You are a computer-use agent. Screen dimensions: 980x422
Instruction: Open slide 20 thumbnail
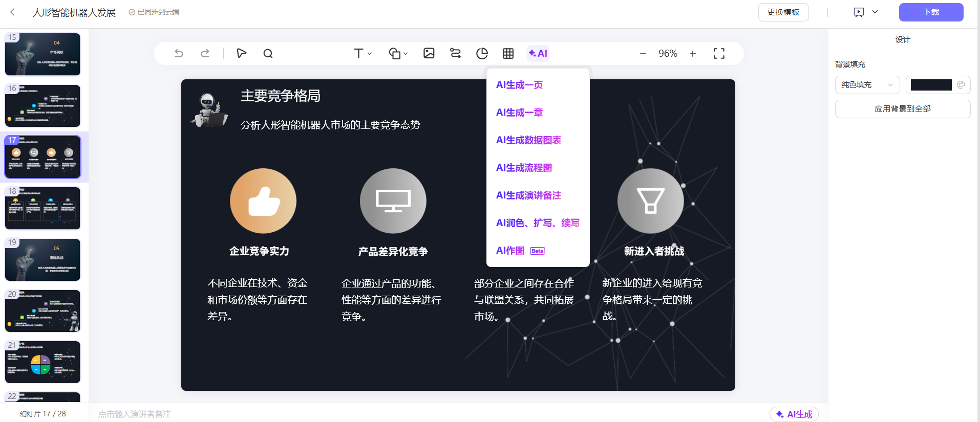42,311
